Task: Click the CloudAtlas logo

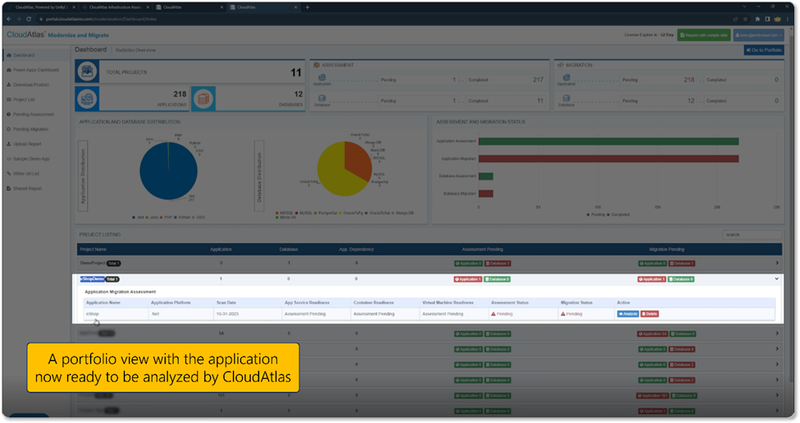Action: click(26, 35)
